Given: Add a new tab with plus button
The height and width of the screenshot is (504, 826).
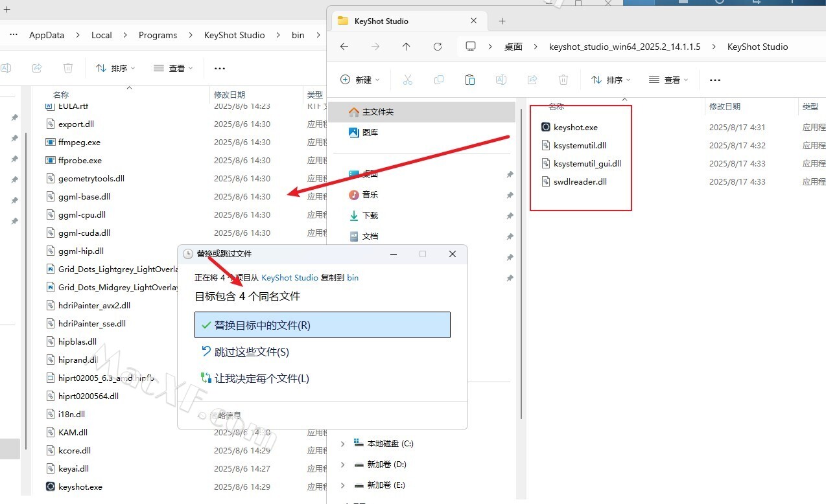Looking at the screenshot, I should (x=502, y=21).
